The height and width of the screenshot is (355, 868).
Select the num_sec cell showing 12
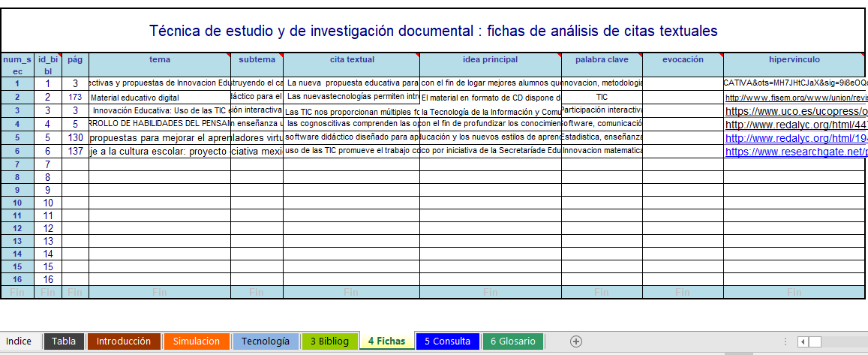coord(17,228)
